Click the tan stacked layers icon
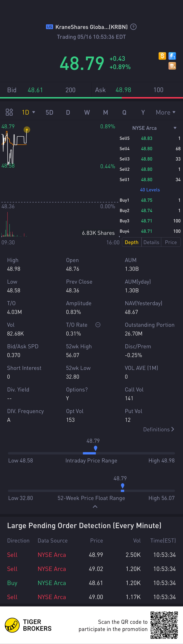Viewport: 183px width, 644px height. (x=172, y=66)
